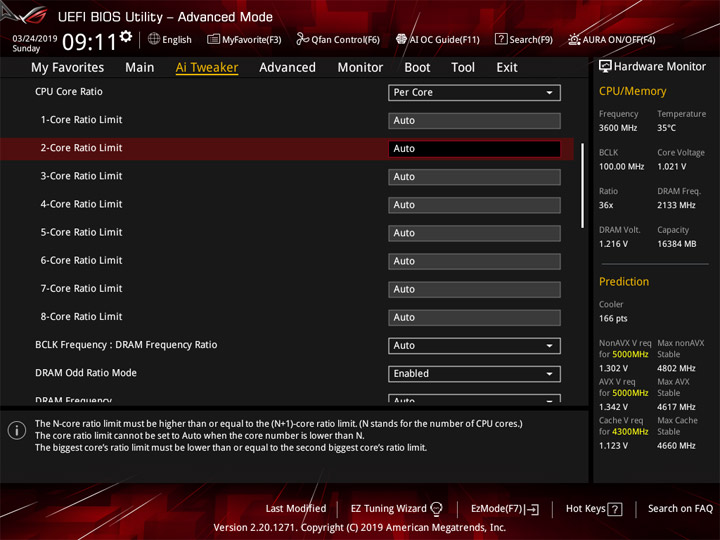Switch to My Favorites tab

pyautogui.click(x=68, y=68)
